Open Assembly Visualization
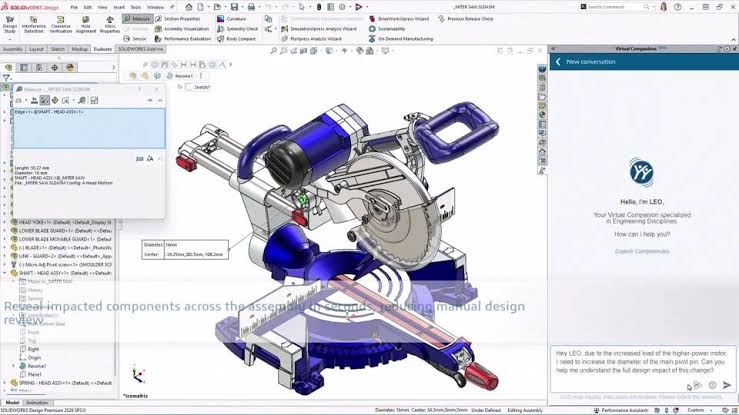 pos(182,29)
